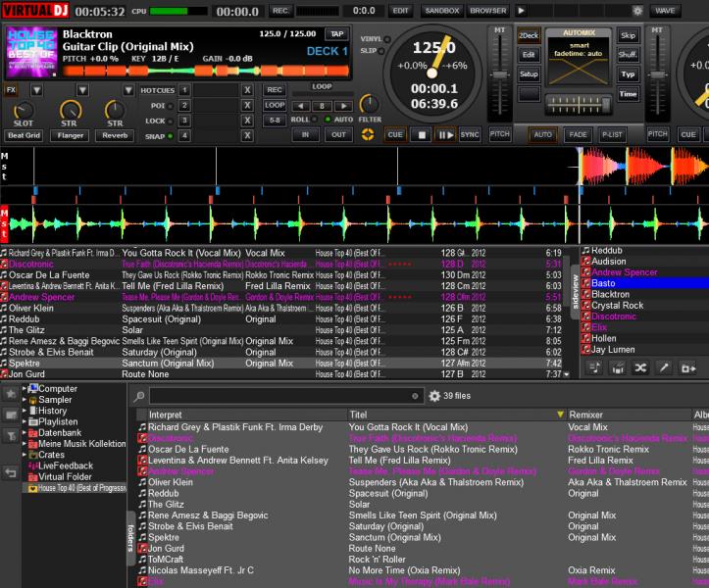Switch to the SANDBOX tab
The image size is (709, 588).
click(441, 11)
